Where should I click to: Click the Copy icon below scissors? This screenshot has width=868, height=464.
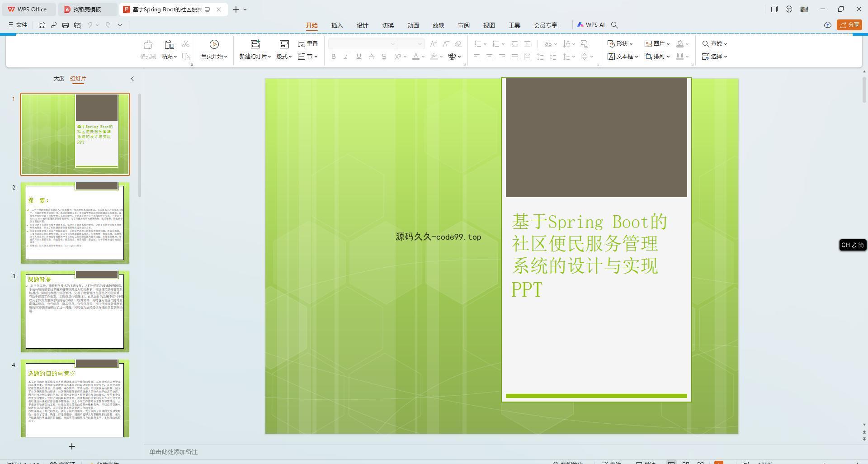186,57
